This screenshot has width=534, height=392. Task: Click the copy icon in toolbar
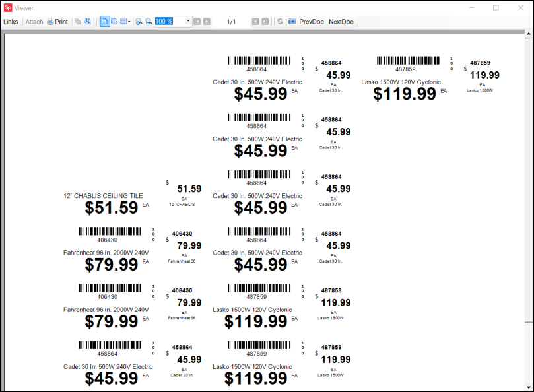[x=78, y=22]
